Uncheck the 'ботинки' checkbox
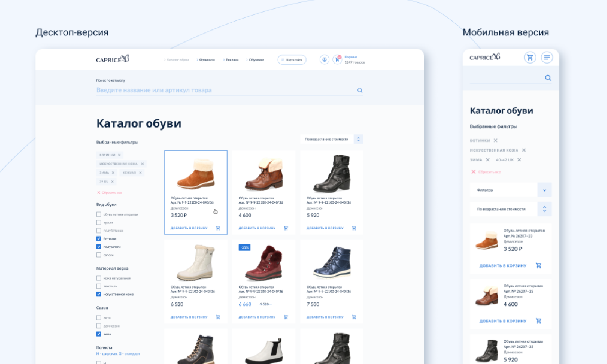 tap(99, 239)
